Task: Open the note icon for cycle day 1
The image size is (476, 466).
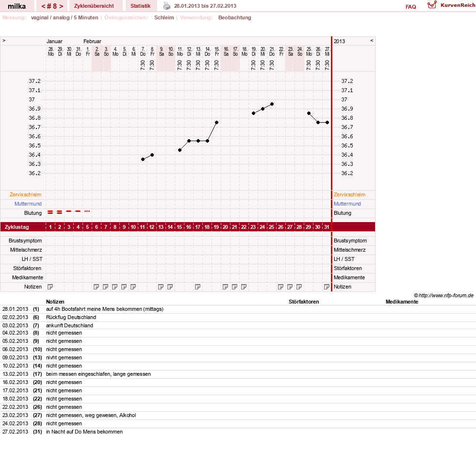Action: 50,287
